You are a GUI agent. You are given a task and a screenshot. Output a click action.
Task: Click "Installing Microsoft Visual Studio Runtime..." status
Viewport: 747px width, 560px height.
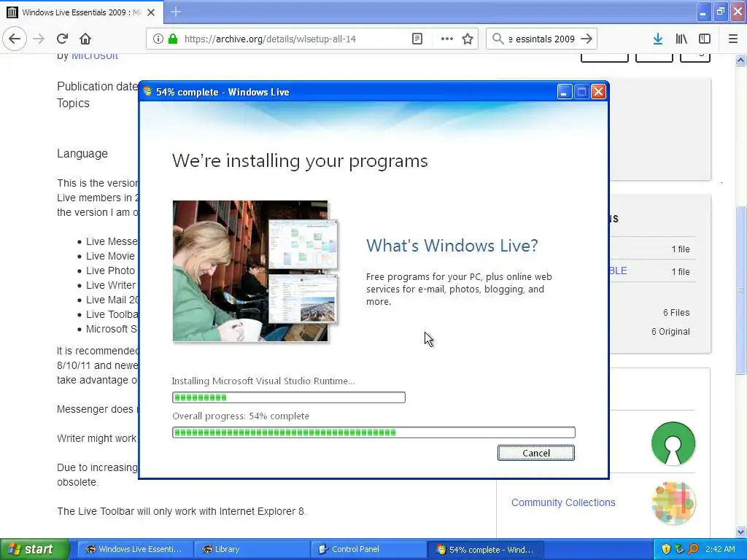point(263,381)
